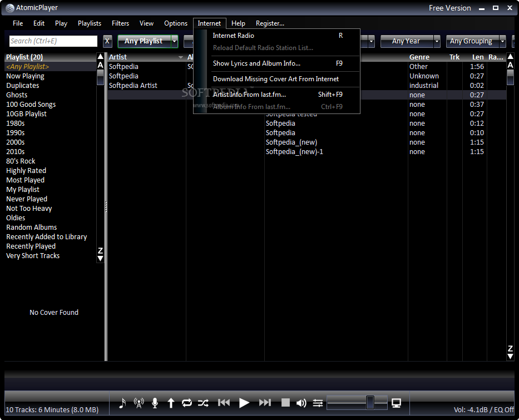Toggle repeat mode
The width and height of the screenshot is (519, 420).
[x=187, y=403]
